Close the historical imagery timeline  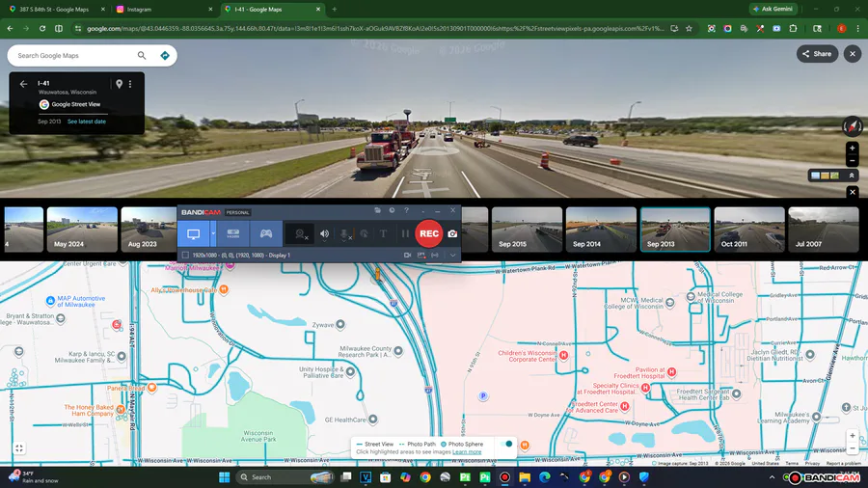853,192
